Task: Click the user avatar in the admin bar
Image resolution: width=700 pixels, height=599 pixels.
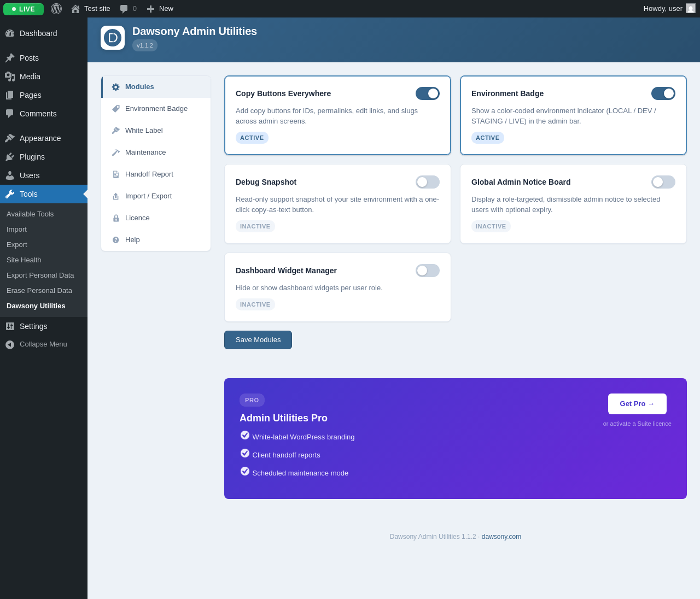Action: [x=691, y=8]
